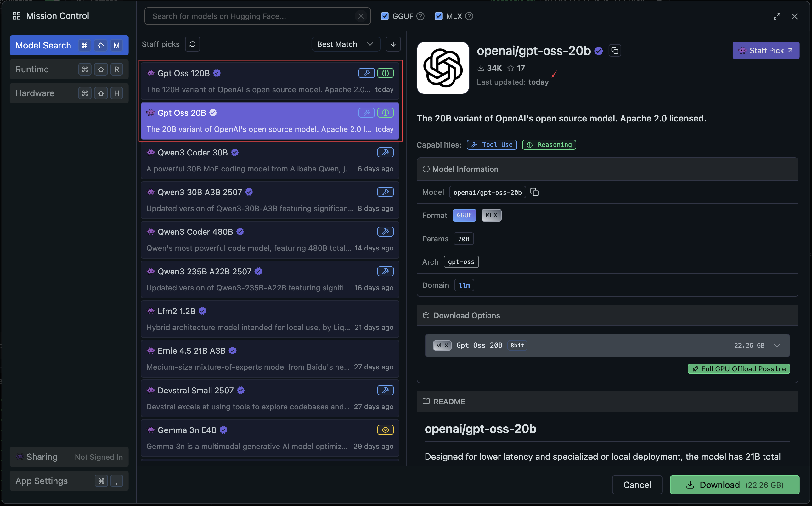The image size is (812, 506).
Task: Clear the Hugging Face search field
Action: (360, 16)
